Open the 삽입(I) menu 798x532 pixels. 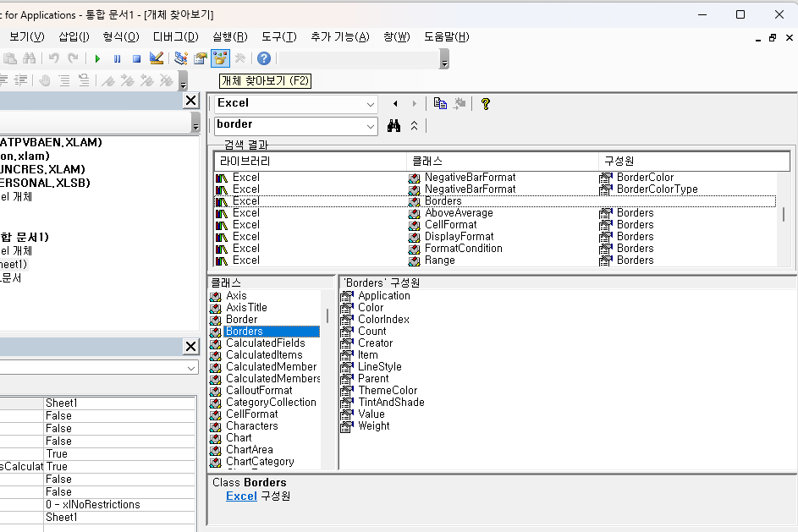74,36
